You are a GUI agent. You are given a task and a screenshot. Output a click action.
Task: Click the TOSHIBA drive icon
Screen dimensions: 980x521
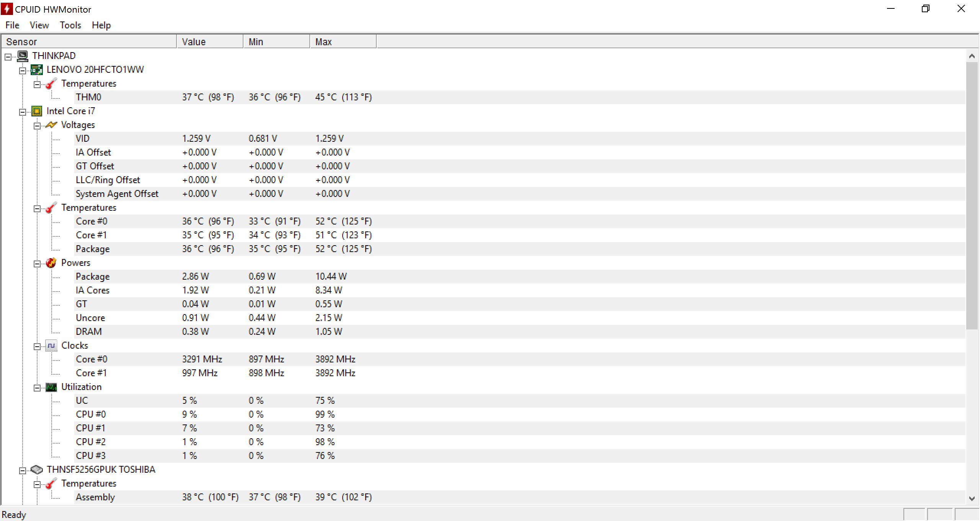click(x=37, y=470)
